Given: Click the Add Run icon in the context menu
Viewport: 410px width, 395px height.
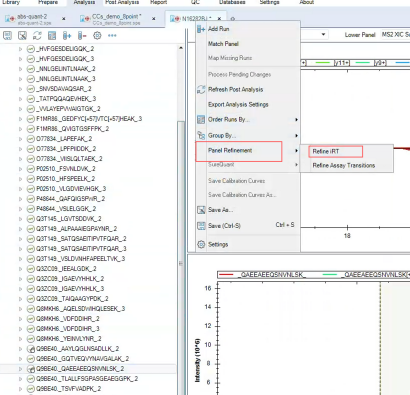Looking at the screenshot, I should pos(201,29).
